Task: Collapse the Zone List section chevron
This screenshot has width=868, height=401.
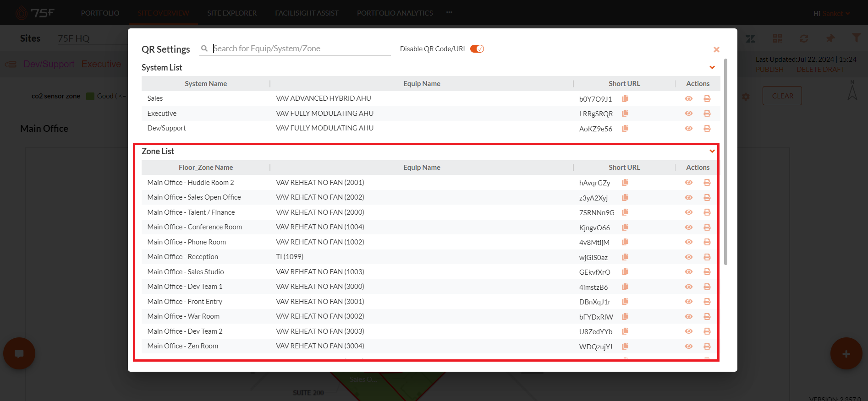Action: (712, 151)
